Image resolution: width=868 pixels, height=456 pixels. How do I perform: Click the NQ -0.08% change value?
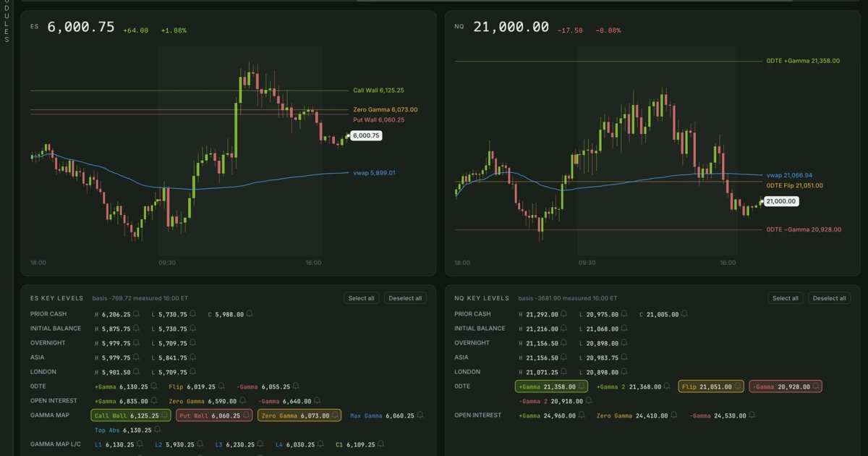click(608, 30)
